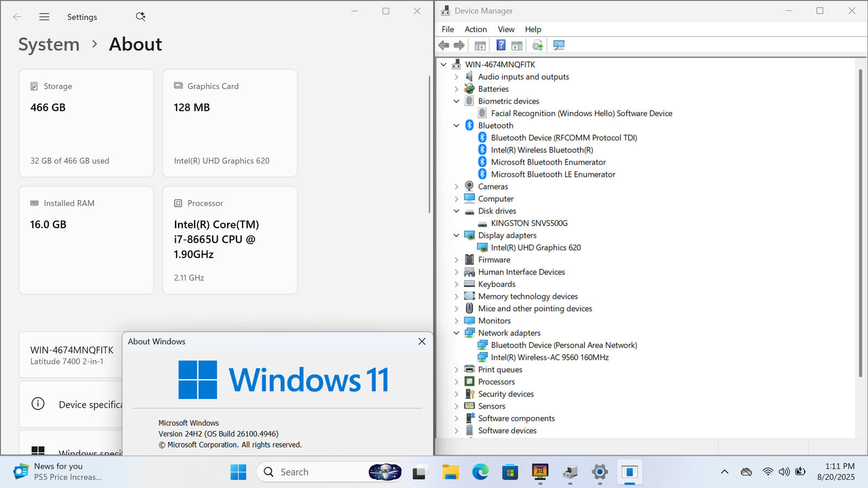Image resolution: width=868 pixels, height=488 pixels.
Task: Collapse the Bluetooth node
Action: click(x=456, y=126)
